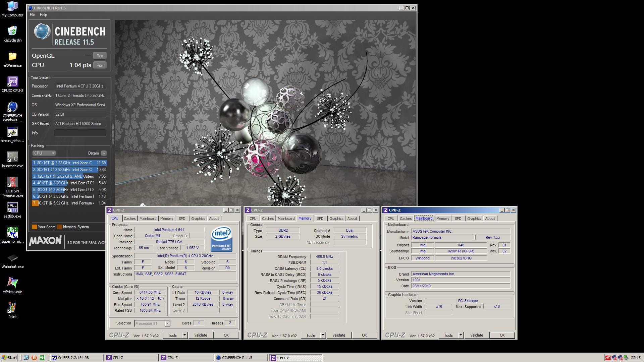This screenshot has height=362, width=644.
Task: Click the Start button
Action: [9, 358]
